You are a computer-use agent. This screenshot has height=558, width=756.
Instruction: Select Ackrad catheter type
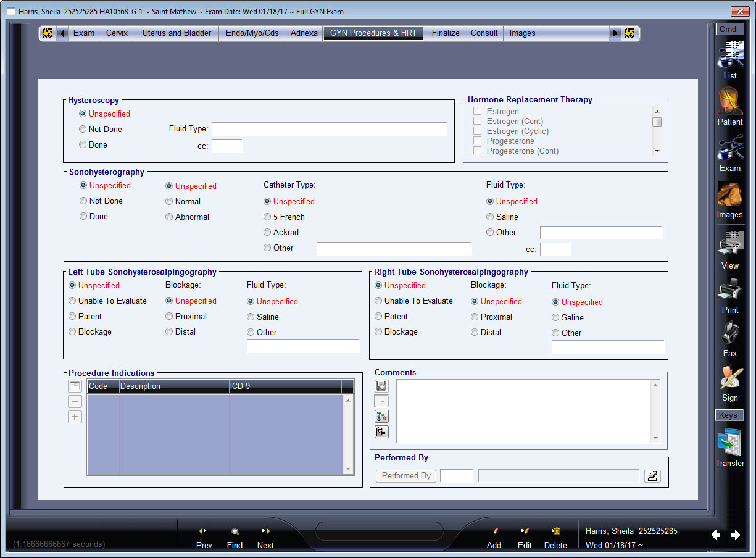pos(267,233)
